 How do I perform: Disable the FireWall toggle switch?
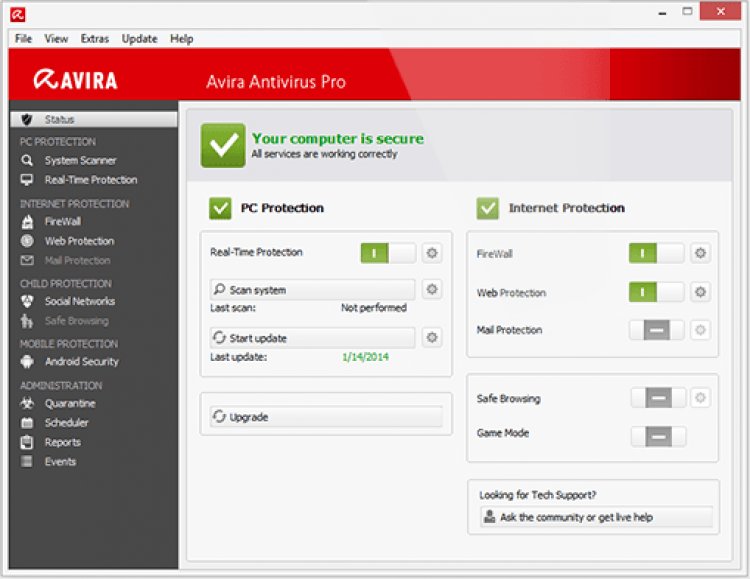[x=656, y=254]
